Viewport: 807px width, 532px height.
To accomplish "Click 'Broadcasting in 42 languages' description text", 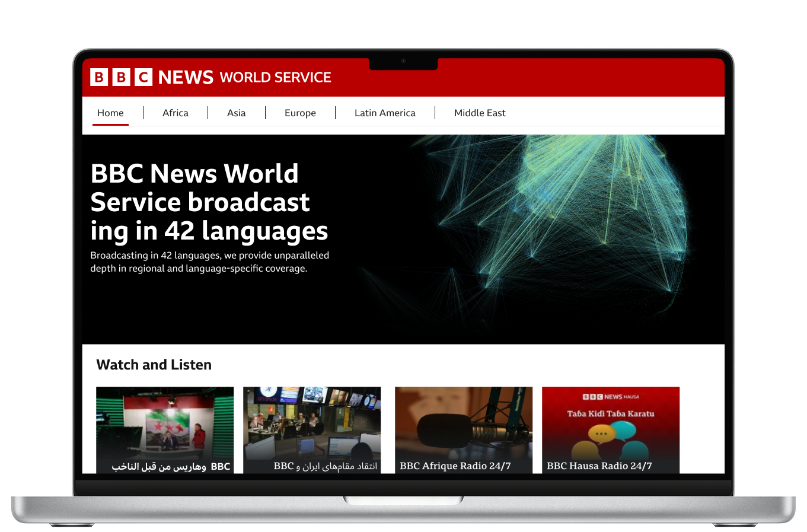I will point(209,262).
